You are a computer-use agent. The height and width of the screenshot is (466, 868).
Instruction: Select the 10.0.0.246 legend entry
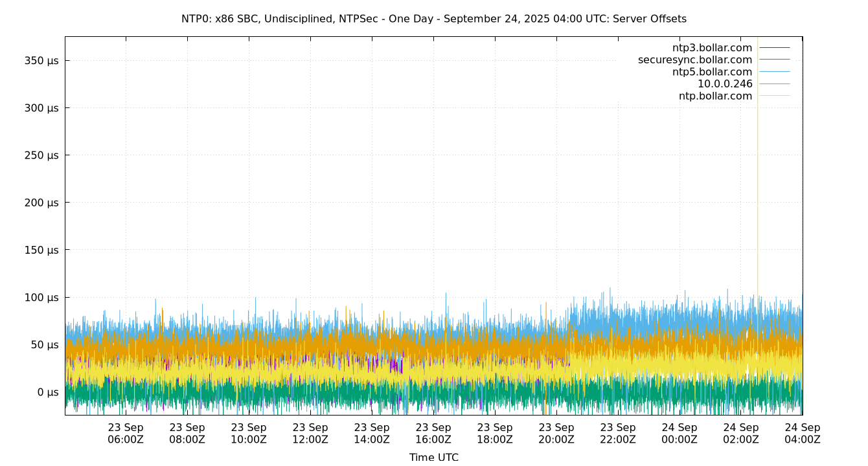(724, 84)
